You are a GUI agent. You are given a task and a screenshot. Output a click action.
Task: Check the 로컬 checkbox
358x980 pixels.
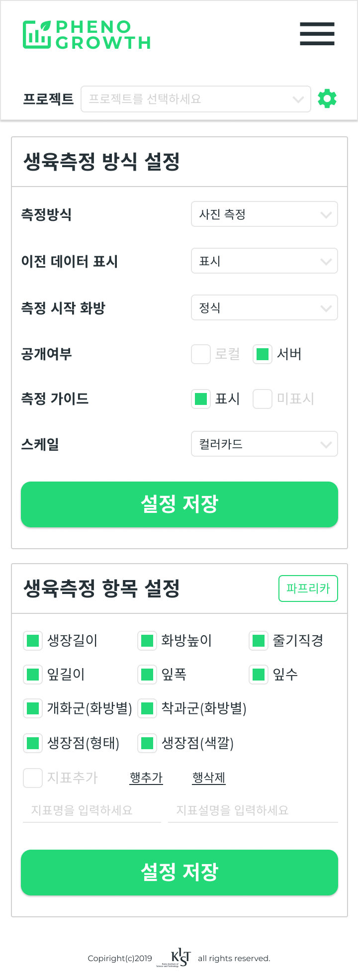[x=201, y=354]
